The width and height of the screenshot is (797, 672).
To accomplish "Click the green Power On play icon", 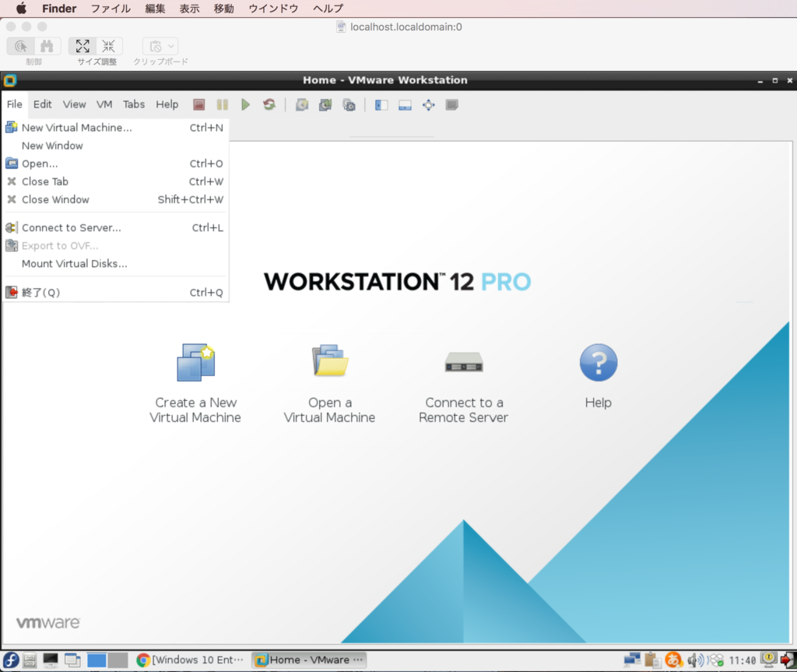I will (x=245, y=105).
